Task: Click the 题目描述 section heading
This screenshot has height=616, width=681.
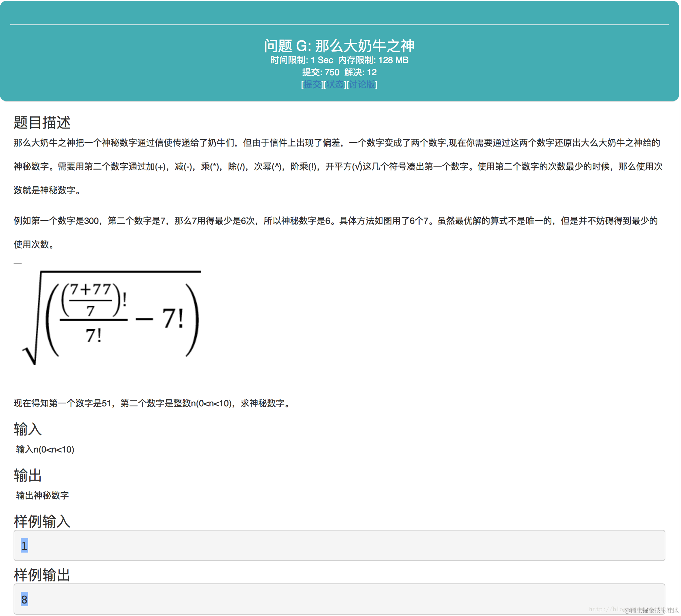Action: (x=42, y=123)
